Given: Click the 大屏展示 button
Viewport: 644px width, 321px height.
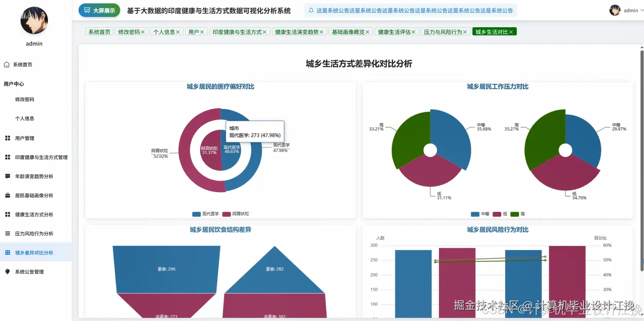Looking at the screenshot, I should click(99, 11).
